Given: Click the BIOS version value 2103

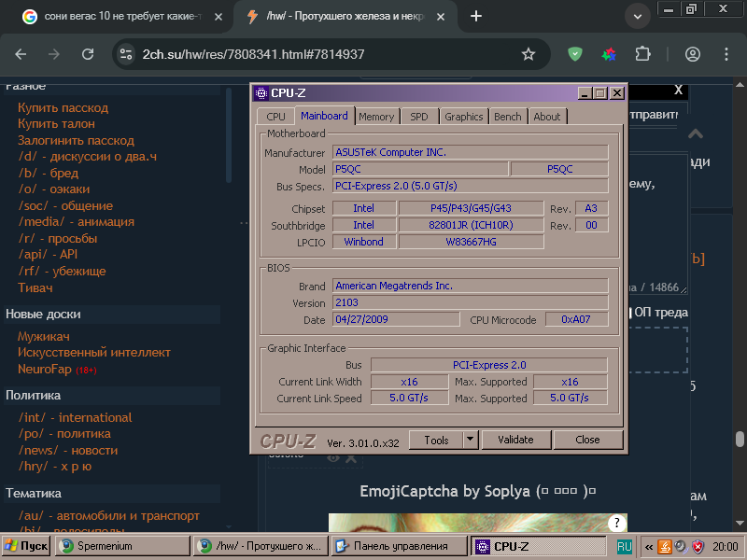Looking at the screenshot, I should [x=471, y=302].
